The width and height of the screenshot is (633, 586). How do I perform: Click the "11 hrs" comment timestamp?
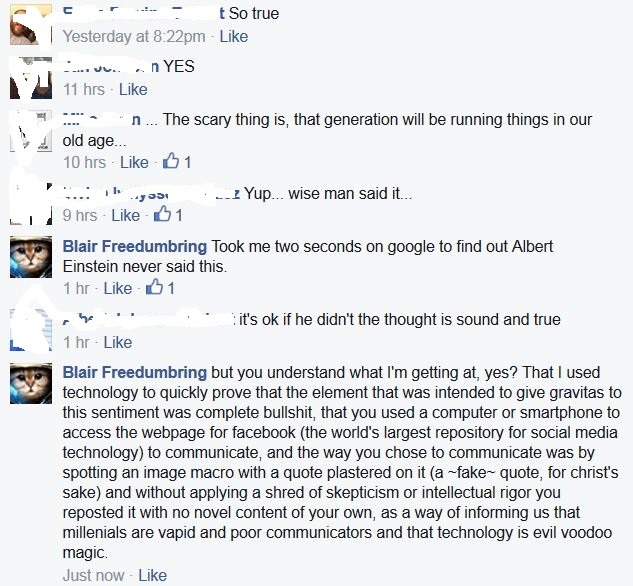pyautogui.click(x=84, y=90)
